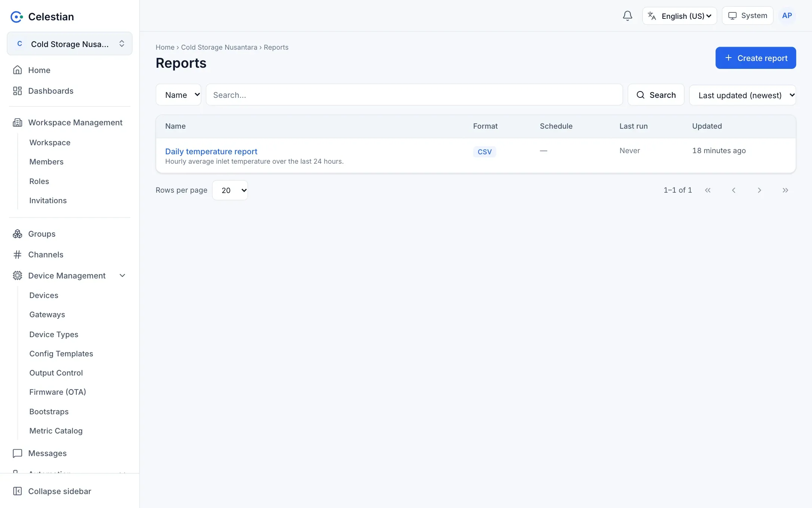Open Workspace Management section
The width and height of the screenshot is (812, 508).
tap(70, 122)
